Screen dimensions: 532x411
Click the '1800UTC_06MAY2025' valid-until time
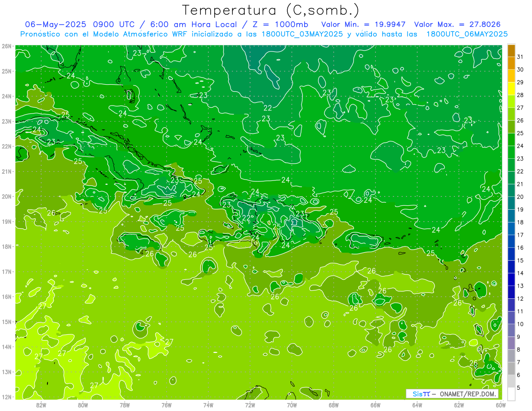coord(467,34)
